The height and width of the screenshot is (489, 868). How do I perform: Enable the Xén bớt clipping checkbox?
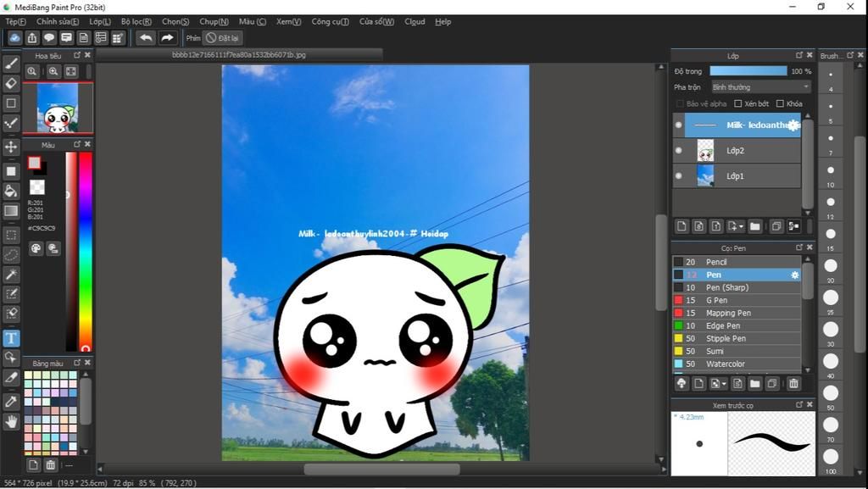738,103
